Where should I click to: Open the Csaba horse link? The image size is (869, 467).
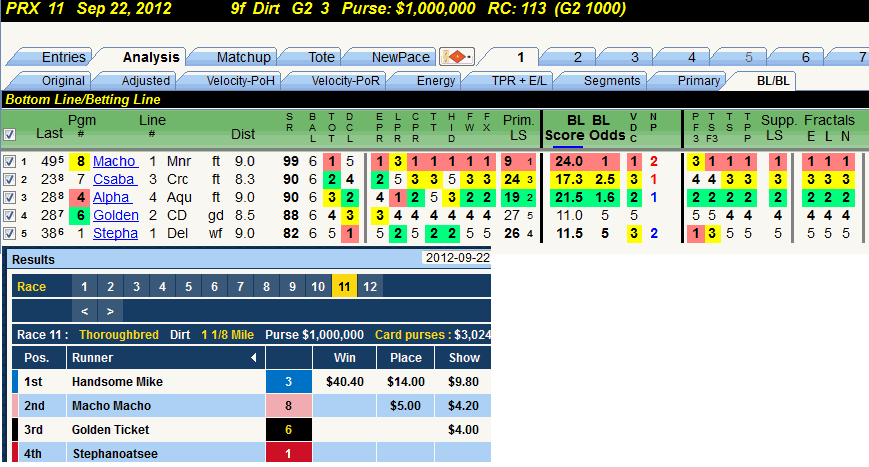114,179
